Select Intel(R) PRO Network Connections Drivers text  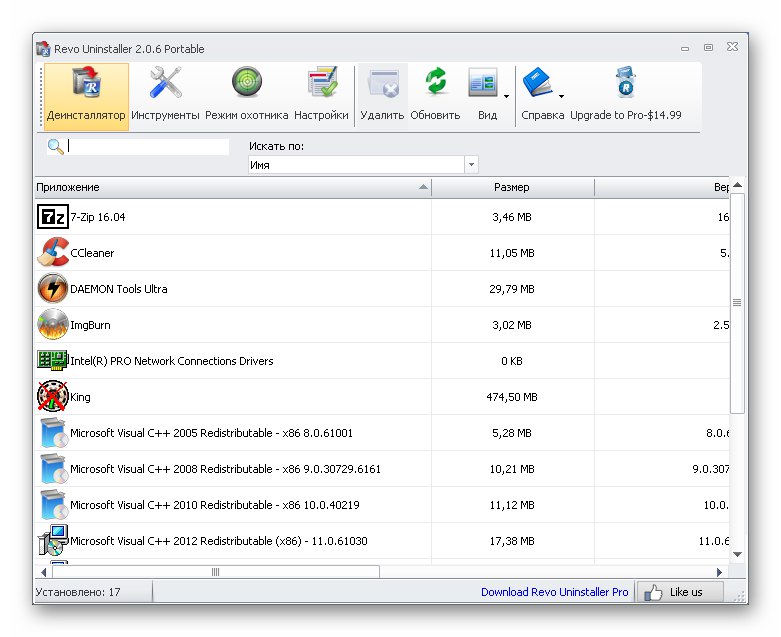pos(172,361)
